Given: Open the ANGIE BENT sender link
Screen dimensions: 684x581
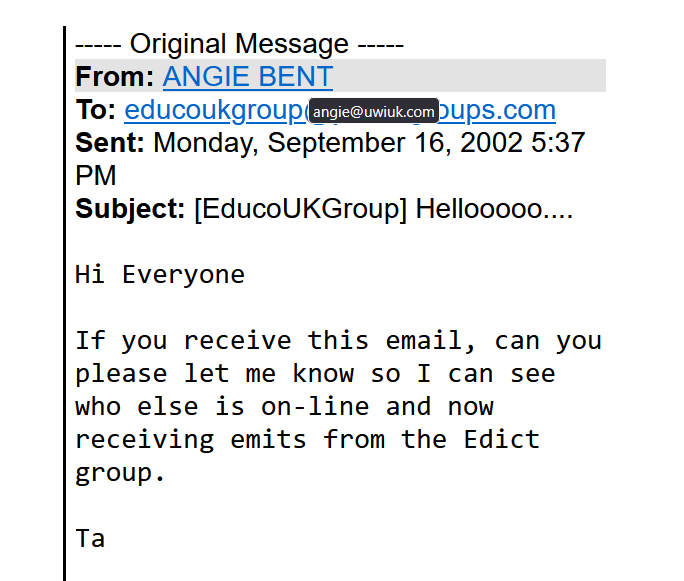Looking at the screenshot, I should click(x=247, y=77).
